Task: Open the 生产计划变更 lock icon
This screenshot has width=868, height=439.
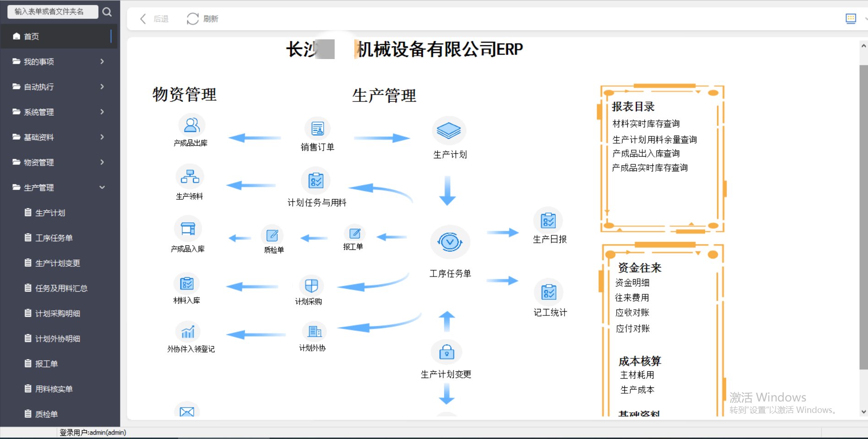Action: pyautogui.click(x=446, y=352)
